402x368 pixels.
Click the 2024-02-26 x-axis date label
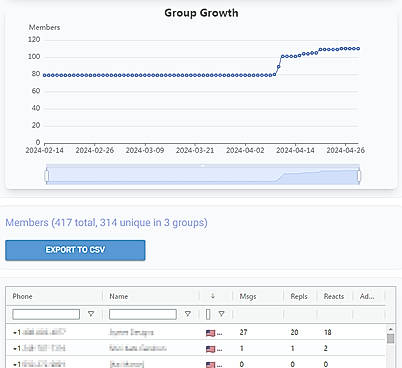tap(95, 150)
